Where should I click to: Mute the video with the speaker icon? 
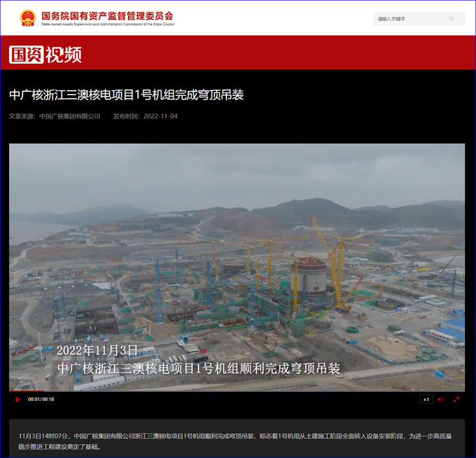(441, 400)
